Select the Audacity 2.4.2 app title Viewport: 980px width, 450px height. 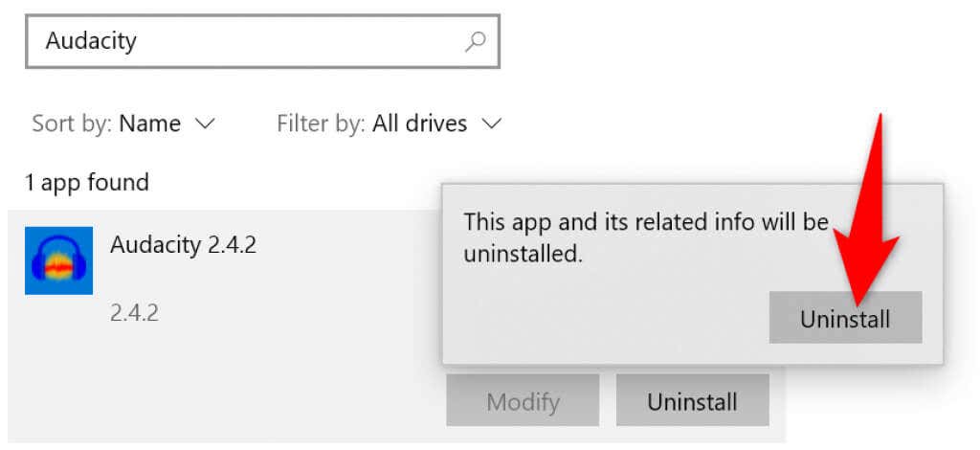[x=183, y=245]
